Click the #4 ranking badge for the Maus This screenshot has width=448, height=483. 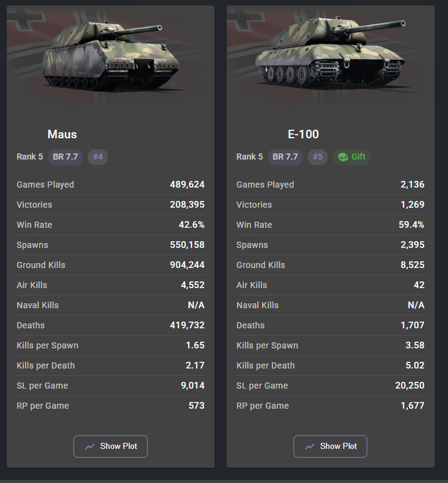point(98,157)
